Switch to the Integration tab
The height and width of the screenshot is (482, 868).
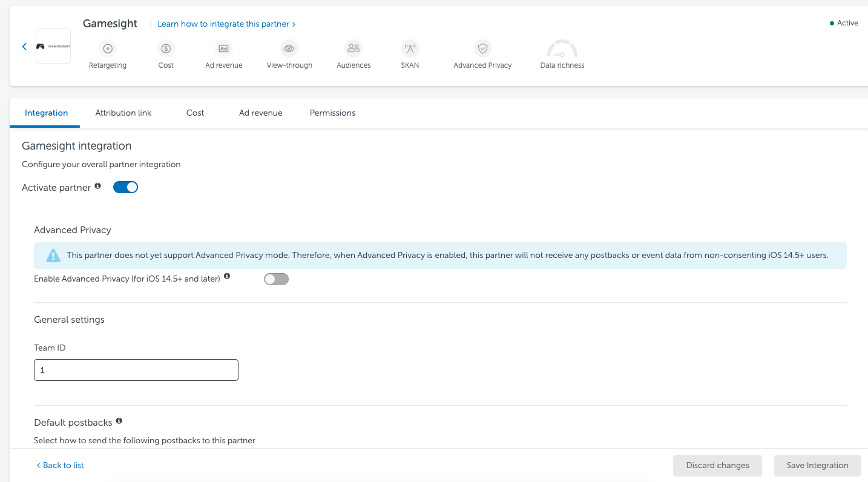coord(46,113)
